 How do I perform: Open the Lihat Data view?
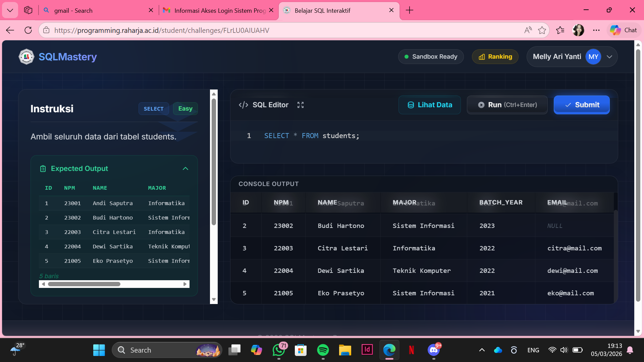click(429, 105)
